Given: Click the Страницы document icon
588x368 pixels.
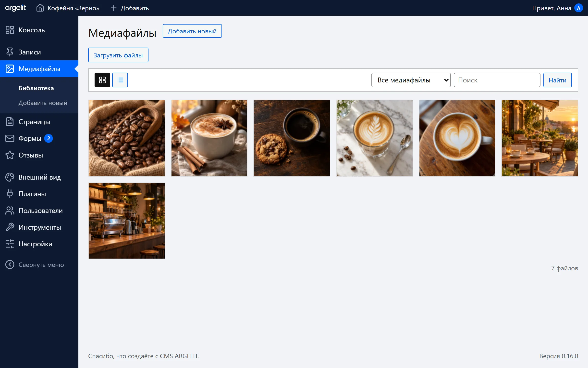Looking at the screenshot, I should click(10, 122).
